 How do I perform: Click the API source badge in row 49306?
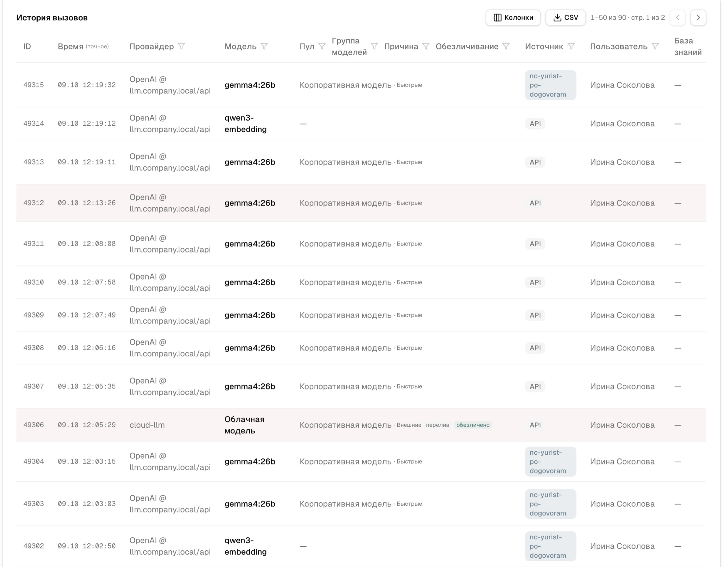tap(535, 425)
